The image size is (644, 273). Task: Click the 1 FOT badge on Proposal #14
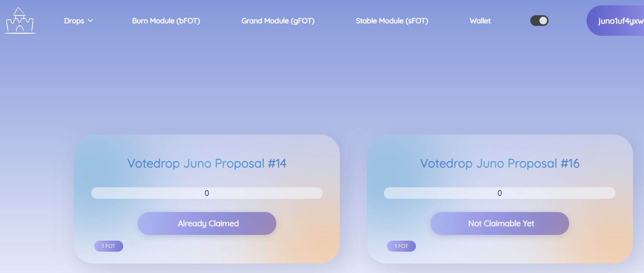pos(109,246)
